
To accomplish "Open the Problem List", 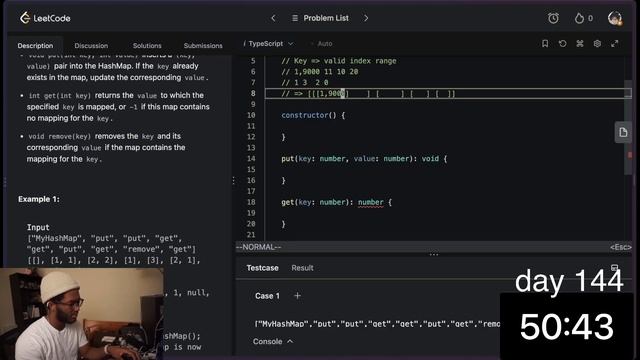I will point(320,18).
